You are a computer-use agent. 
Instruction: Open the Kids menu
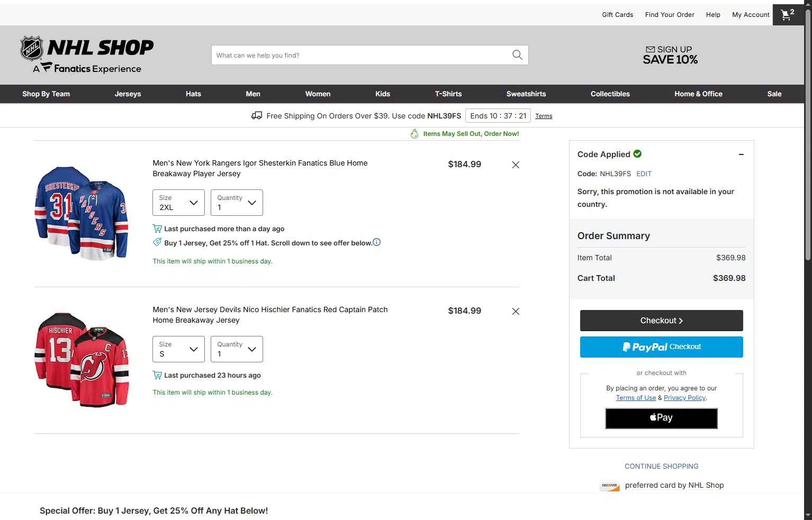click(x=383, y=94)
